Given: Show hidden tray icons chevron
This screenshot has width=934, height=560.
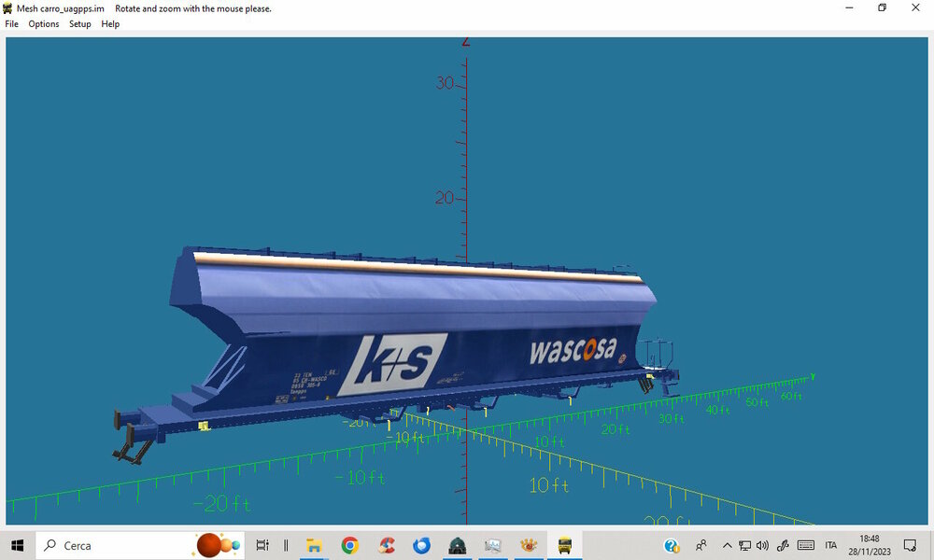Looking at the screenshot, I should pyautogui.click(x=728, y=545).
